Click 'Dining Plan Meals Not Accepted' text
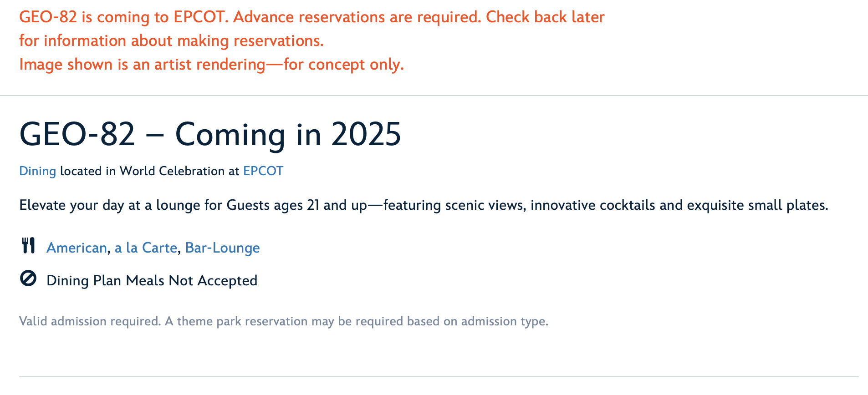This screenshot has height=395, width=868. [152, 281]
